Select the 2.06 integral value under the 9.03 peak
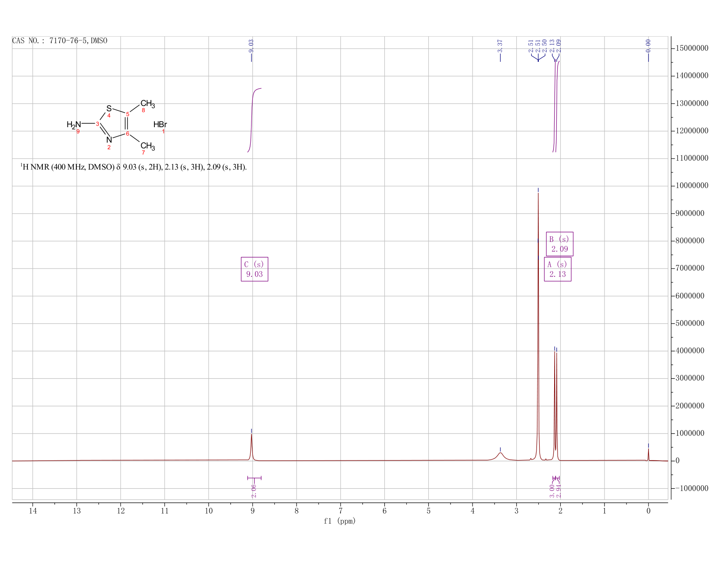 254,491
